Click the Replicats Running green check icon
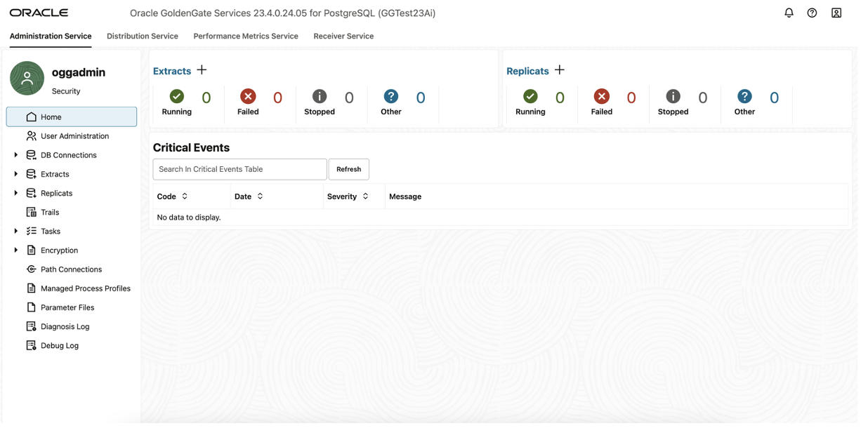This screenshot has width=868, height=428. coord(530,96)
